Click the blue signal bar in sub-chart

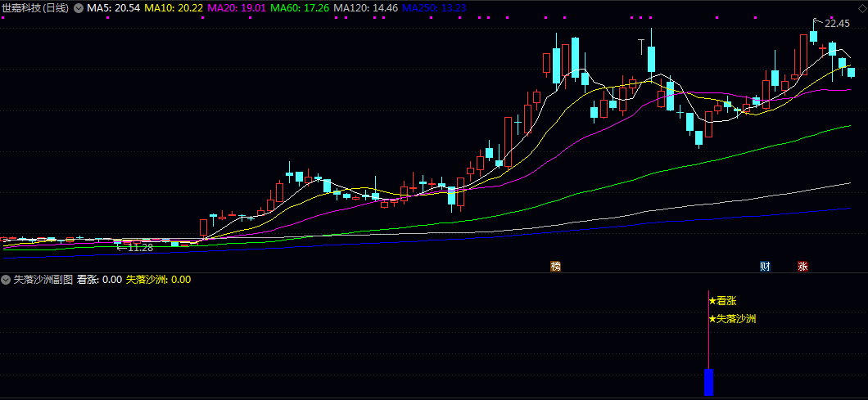click(708, 382)
